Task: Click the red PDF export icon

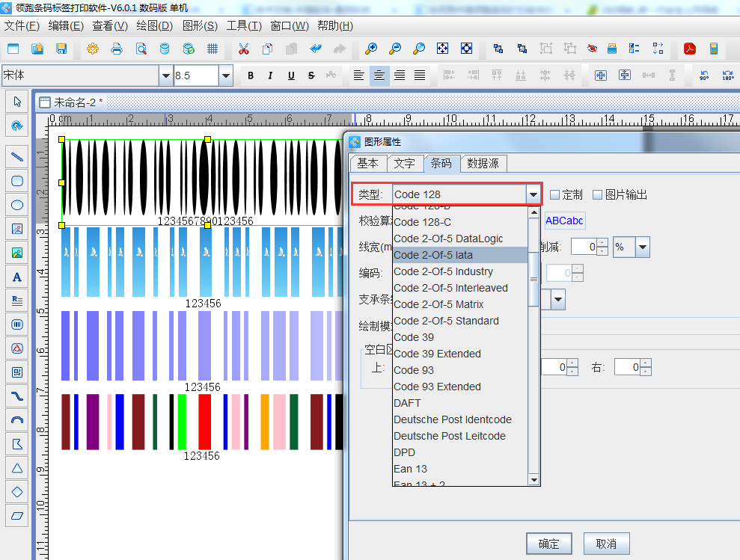Action: pos(690,49)
